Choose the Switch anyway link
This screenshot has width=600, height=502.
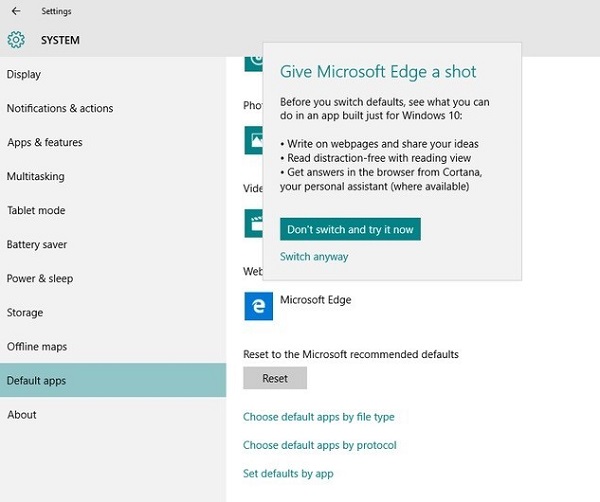(x=314, y=257)
